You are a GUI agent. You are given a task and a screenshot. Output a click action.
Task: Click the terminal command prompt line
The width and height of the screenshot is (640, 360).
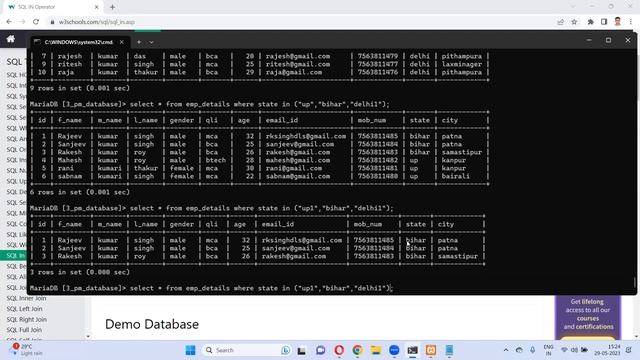coord(211,288)
